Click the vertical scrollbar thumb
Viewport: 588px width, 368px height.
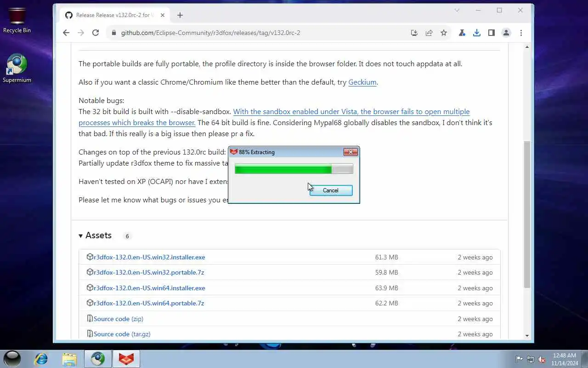click(527, 215)
